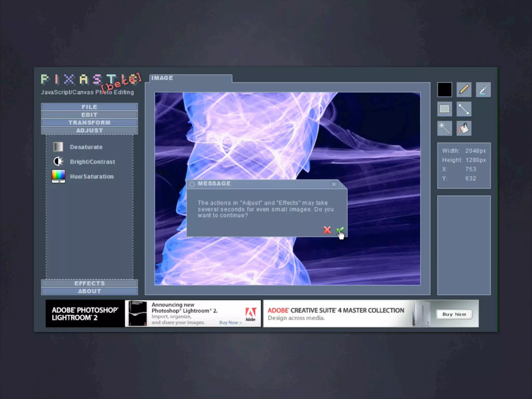Click green checkmark to confirm message

[x=340, y=230]
